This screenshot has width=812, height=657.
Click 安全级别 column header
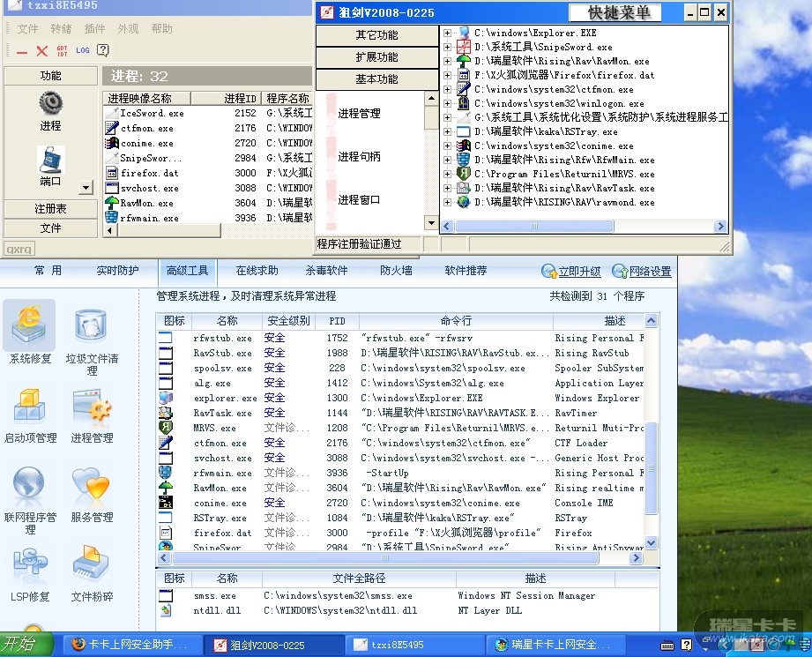click(x=288, y=321)
